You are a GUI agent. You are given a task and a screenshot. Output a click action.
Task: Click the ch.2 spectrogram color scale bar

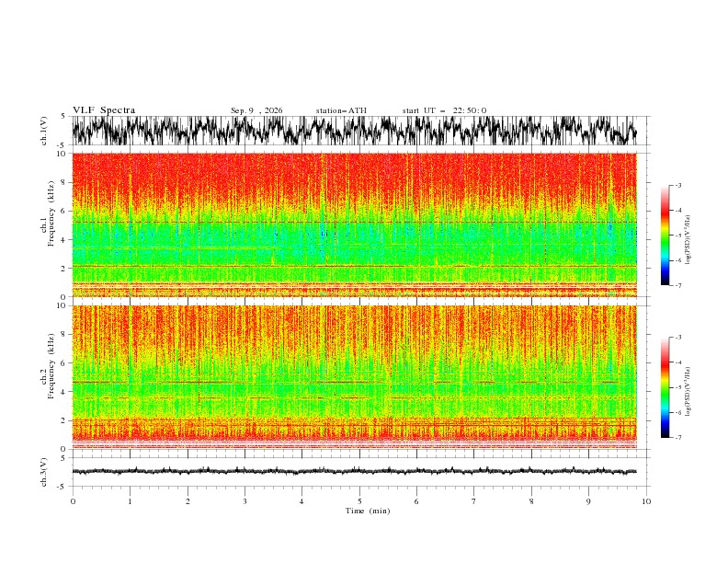pos(665,387)
